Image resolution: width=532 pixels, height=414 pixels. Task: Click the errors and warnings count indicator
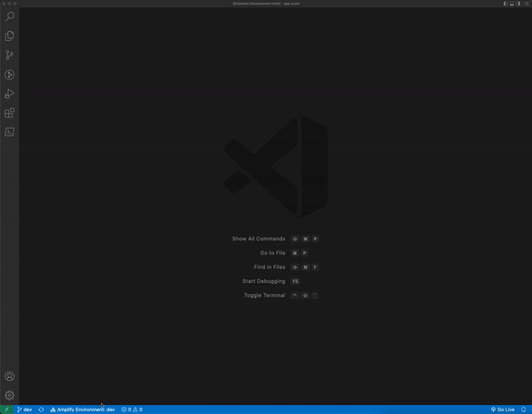click(131, 410)
